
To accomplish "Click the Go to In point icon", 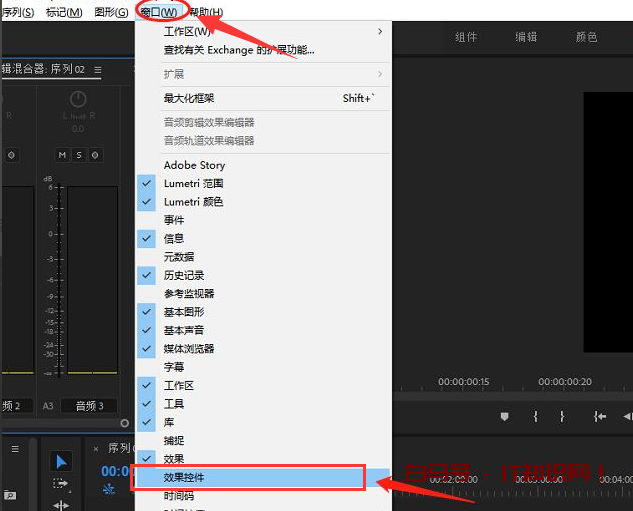I will point(599,416).
